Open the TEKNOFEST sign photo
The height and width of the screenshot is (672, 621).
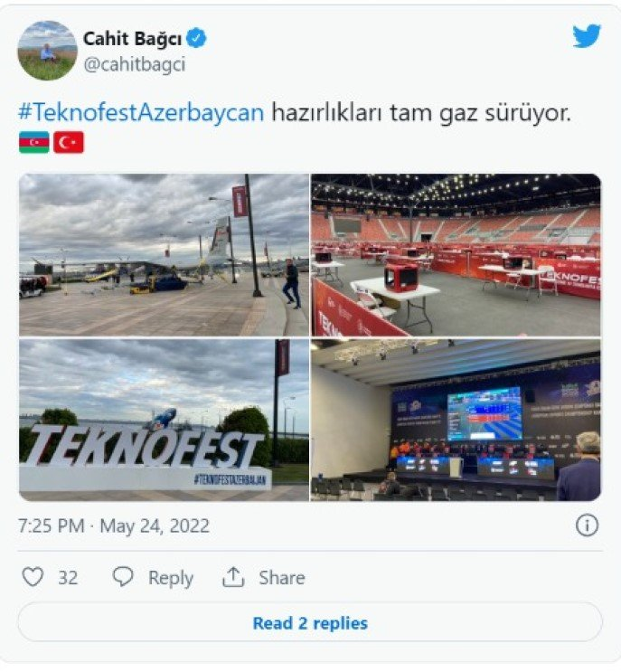pos(164,420)
